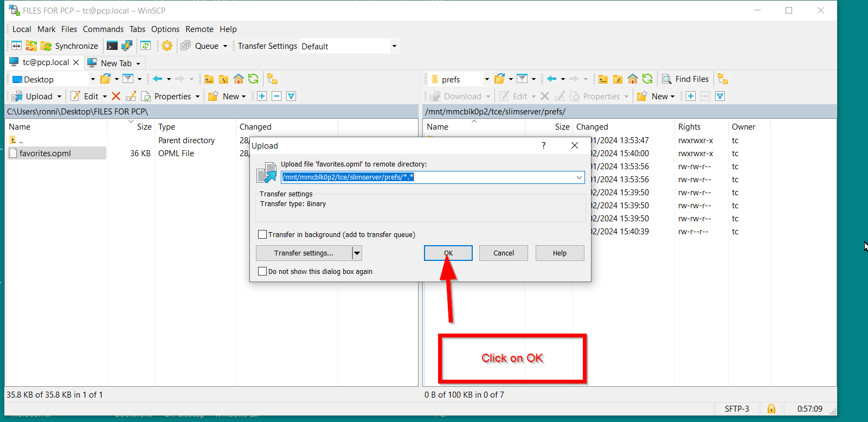868x422 pixels.
Task: Open the Commands menu
Action: [x=103, y=29]
